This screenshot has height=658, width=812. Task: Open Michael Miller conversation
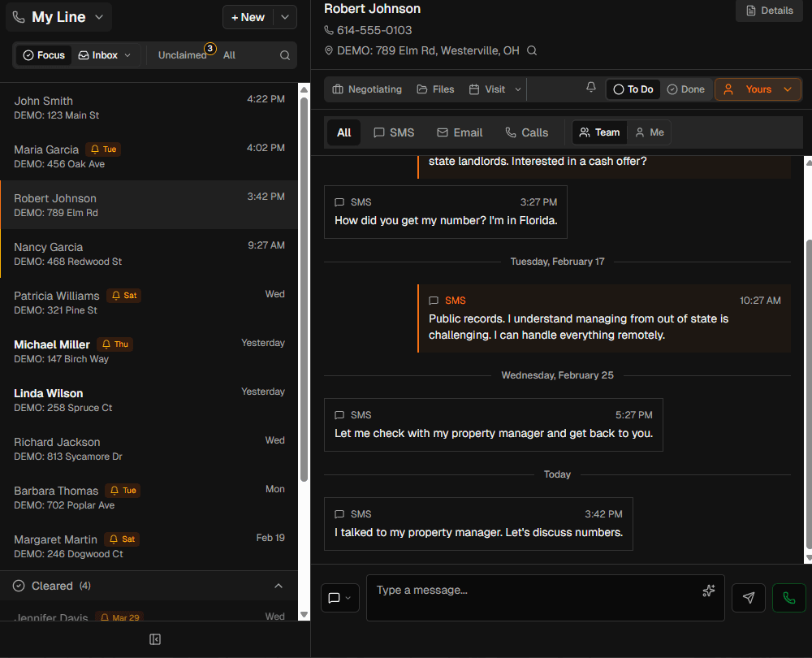pyautogui.click(x=149, y=351)
